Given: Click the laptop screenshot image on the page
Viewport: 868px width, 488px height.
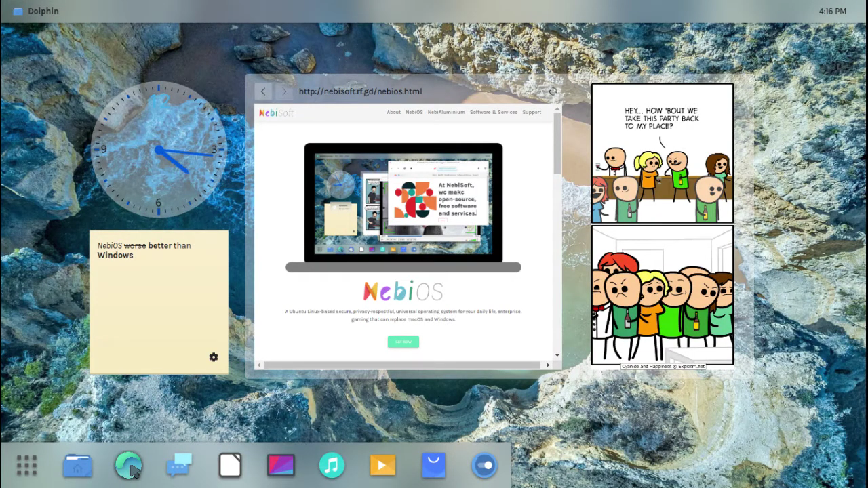Looking at the screenshot, I should coord(403,207).
